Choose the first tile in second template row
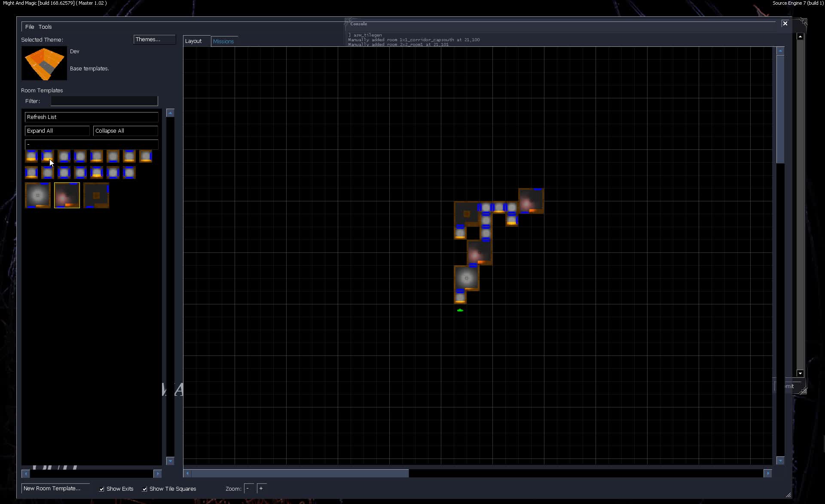This screenshot has width=825, height=504. pyautogui.click(x=31, y=173)
